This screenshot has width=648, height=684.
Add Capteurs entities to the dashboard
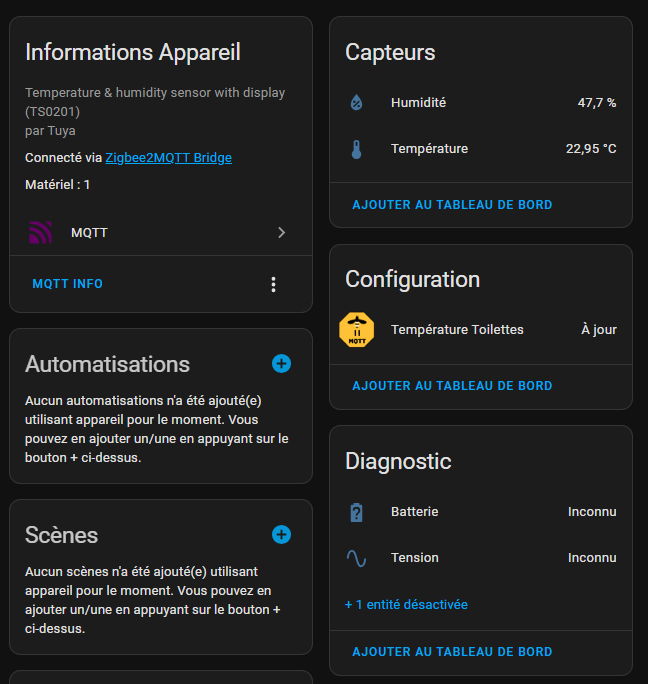tap(452, 205)
